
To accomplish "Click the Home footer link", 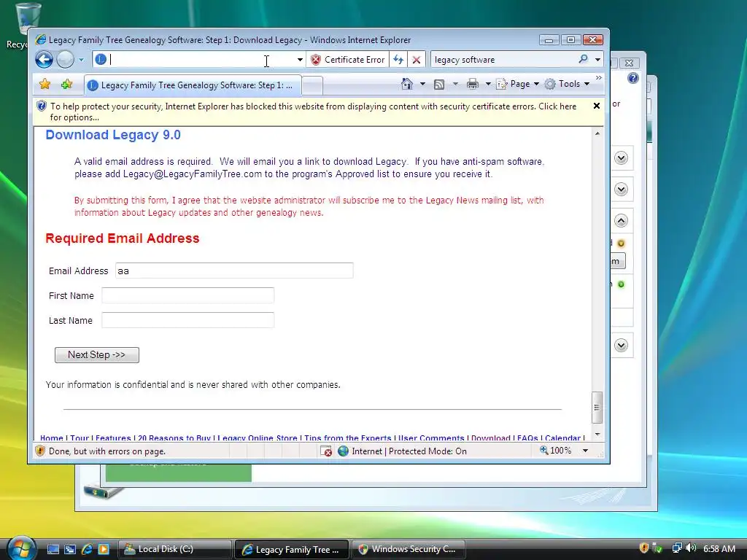I will pyautogui.click(x=52, y=437).
